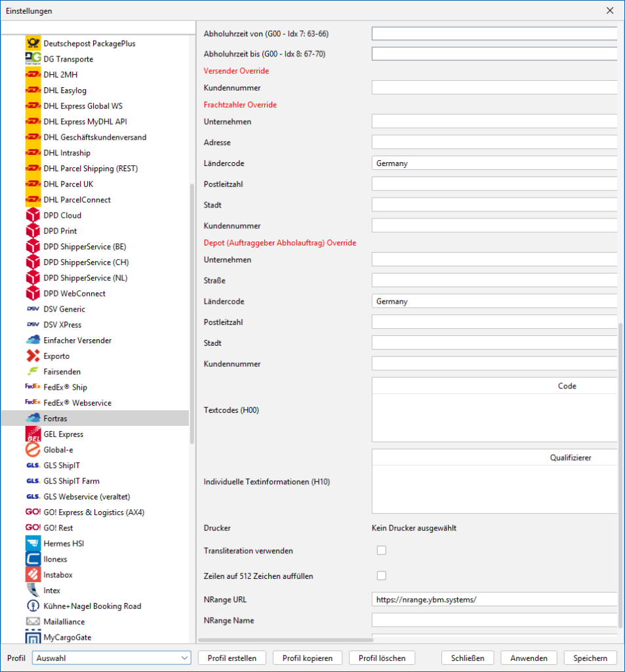Click the GLS ShipIT logo icon
Viewport: 625px width, 672px height.
point(33,465)
